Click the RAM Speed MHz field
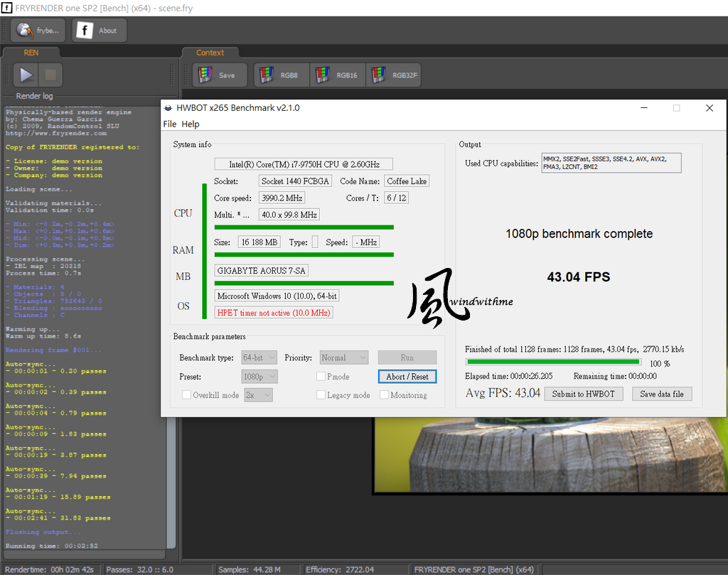Screen dimensions: 728x575 coord(366,242)
